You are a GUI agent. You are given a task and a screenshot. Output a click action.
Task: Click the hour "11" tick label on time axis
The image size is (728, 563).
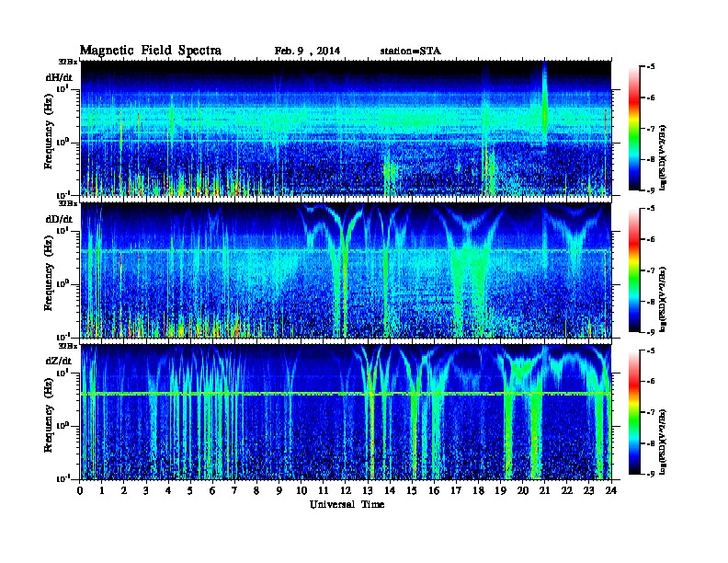[324, 490]
